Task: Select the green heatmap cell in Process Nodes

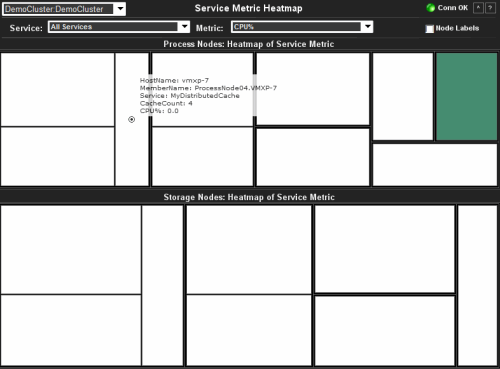Action: pyautogui.click(x=466, y=97)
